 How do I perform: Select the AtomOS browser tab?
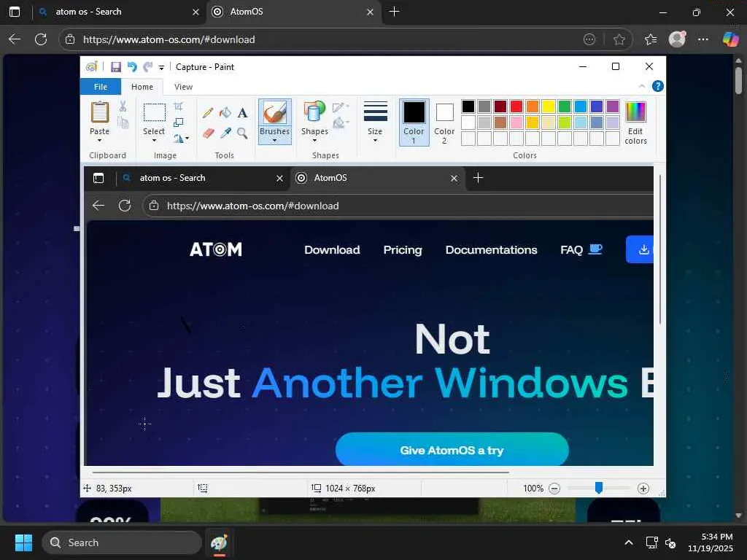293,12
